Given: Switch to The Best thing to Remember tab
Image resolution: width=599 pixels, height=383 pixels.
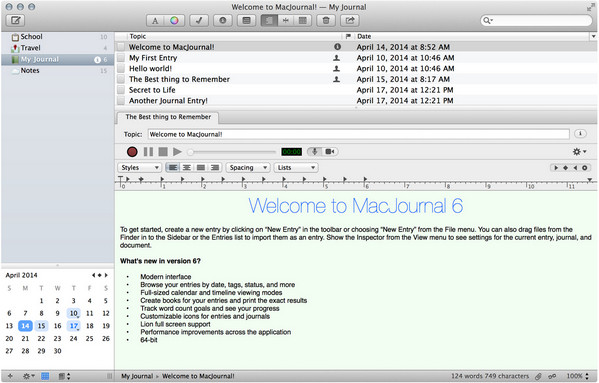Looking at the screenshot, I should pyautogui.click(x=168, y=117).
